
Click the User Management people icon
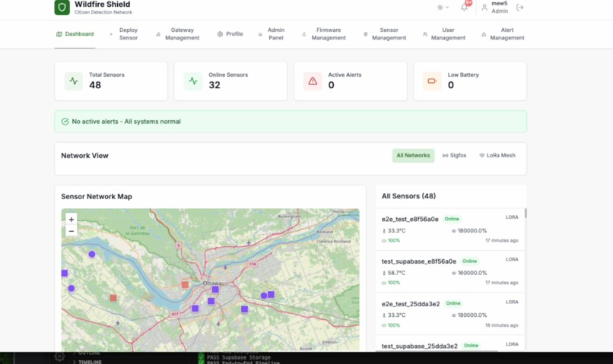(425, 34)
